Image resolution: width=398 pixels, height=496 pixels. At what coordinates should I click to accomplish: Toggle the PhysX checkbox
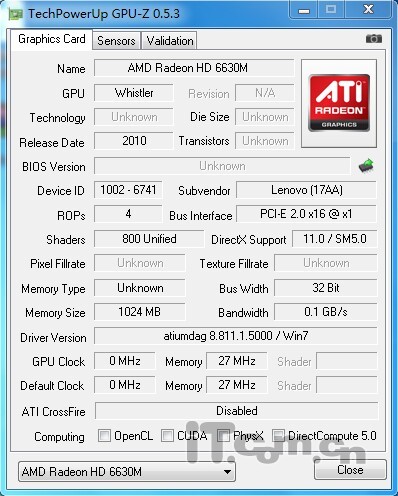pyautogui.click(x=223, y=435)
